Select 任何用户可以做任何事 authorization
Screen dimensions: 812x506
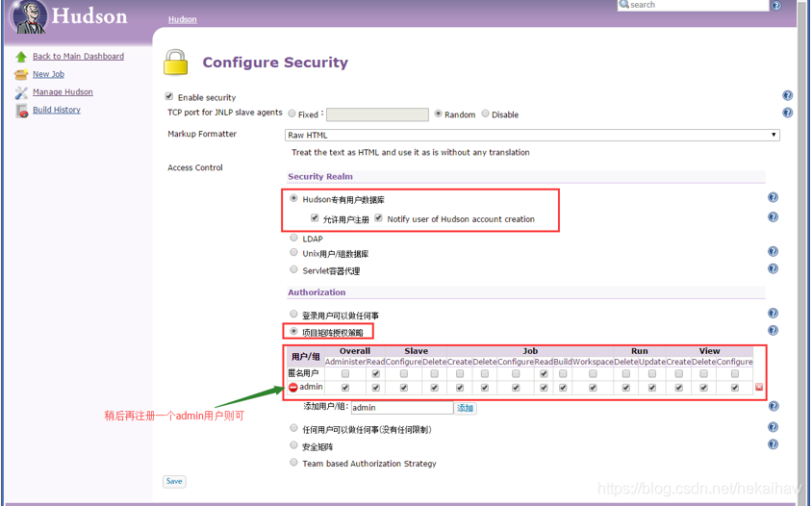click(293, 428)
